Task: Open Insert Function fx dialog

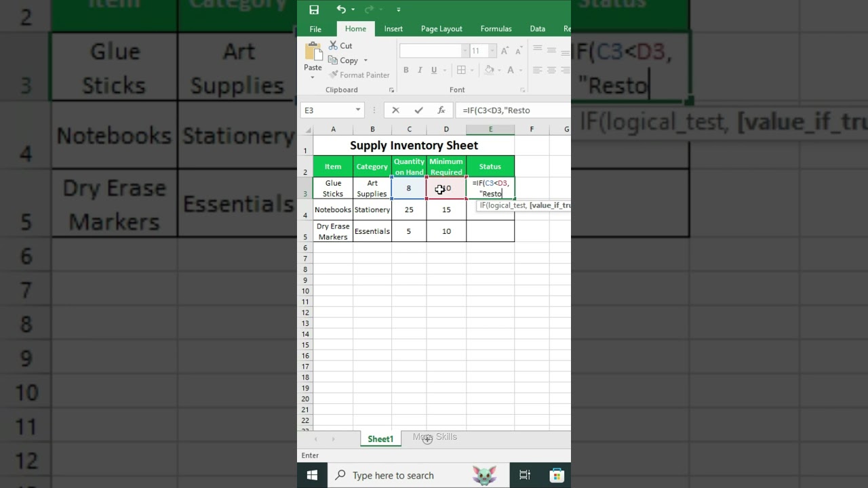Action: click(441, 110)
